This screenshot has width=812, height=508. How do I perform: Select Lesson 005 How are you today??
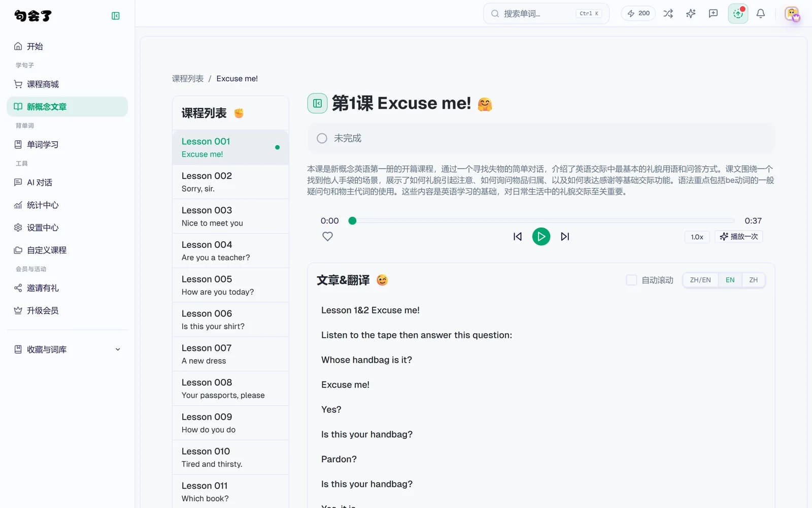[230, 285]
